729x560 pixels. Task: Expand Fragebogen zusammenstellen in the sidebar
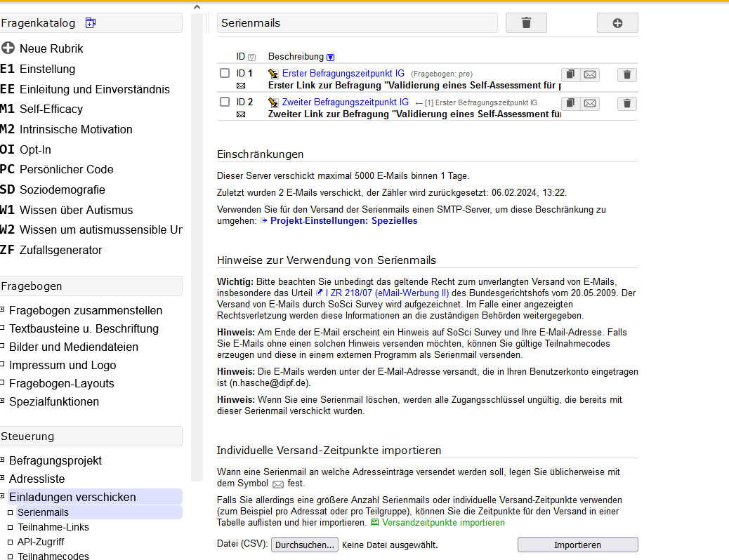pyautogui.click(x=2, y=310)
